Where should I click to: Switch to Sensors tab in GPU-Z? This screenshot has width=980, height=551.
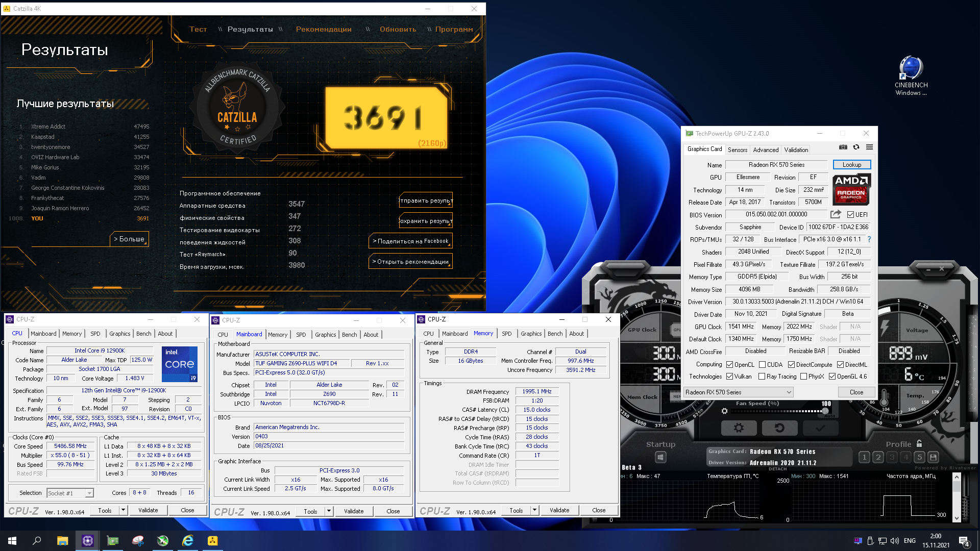pyautogui.click(x=737, y=149)
